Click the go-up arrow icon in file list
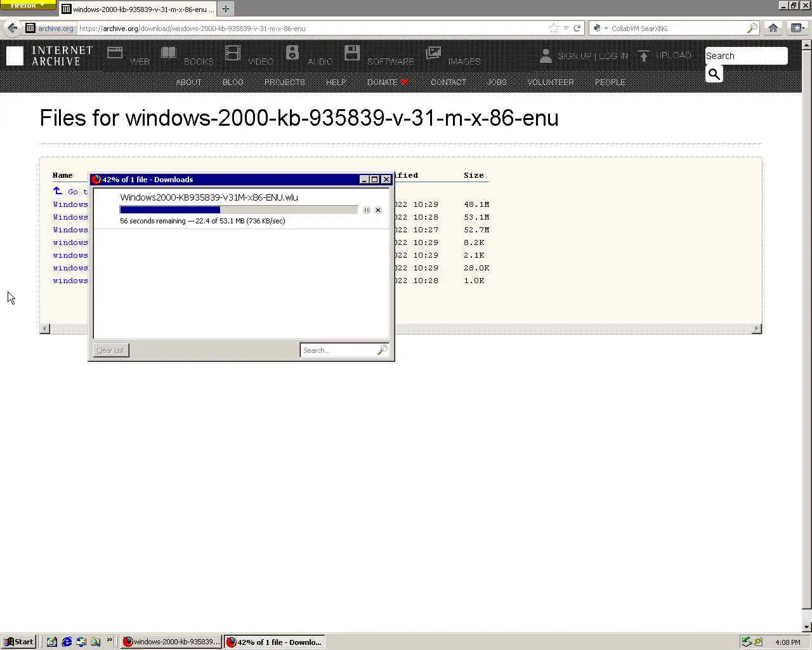 pos(58,190)
